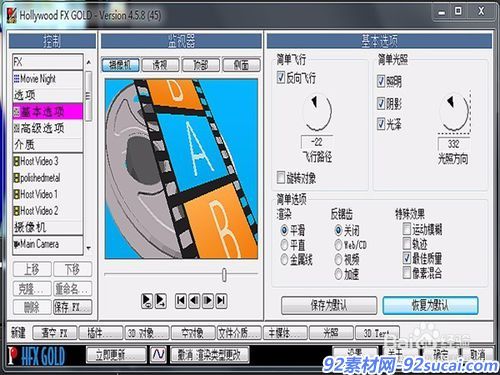The height and width of the screenshot is (375, 500).
Task: Click the curve graph icon in bottom bar
Action: click(159, 354)
